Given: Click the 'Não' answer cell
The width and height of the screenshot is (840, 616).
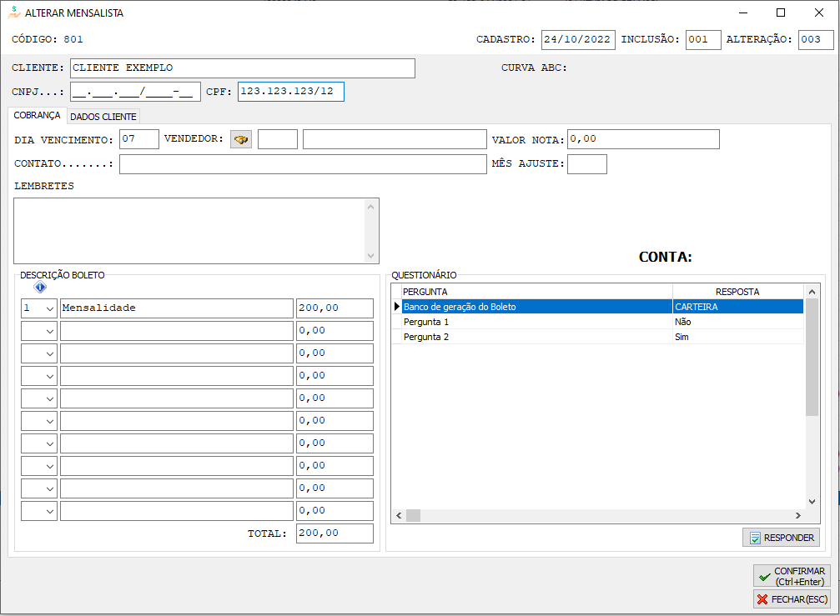Looking at the screenshot, I should [x=738, y=322].
